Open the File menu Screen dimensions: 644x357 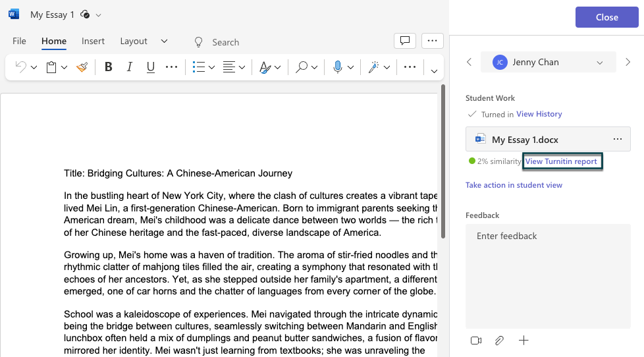19,41
